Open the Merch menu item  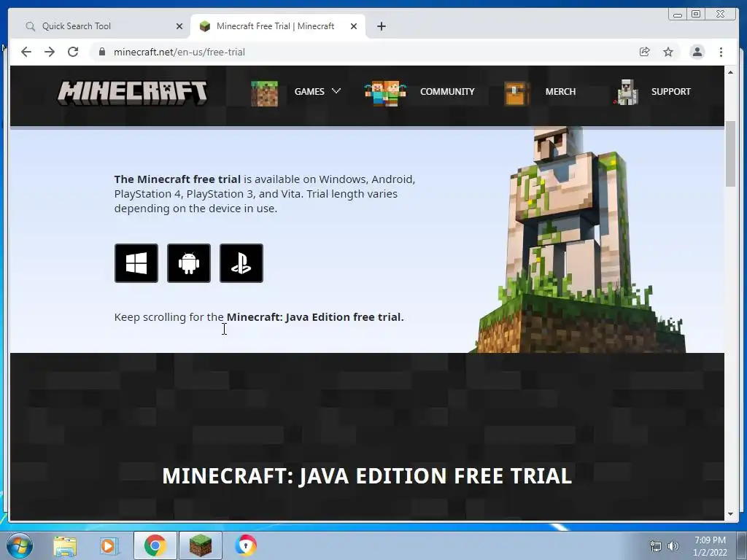[x=560, y=91]
